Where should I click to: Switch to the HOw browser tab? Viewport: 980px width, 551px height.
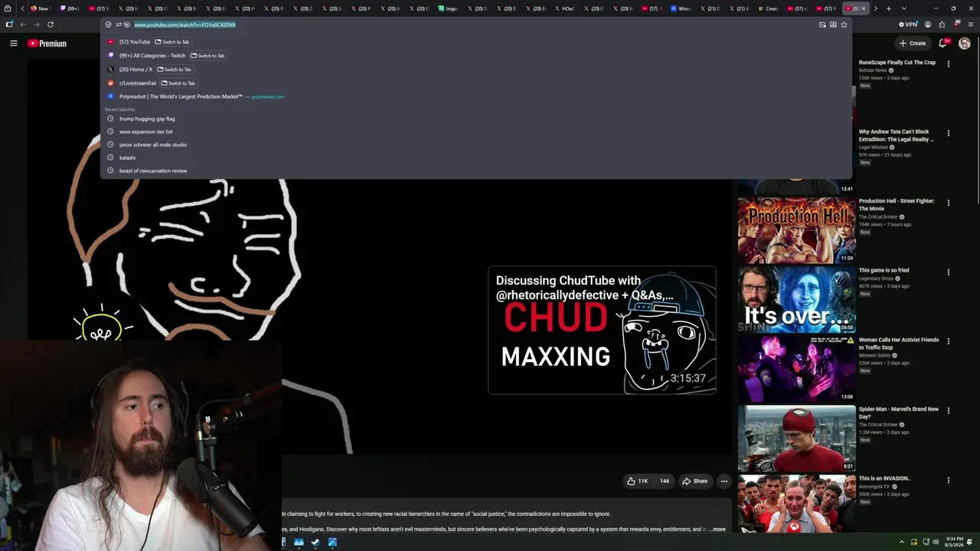[564, 8]
